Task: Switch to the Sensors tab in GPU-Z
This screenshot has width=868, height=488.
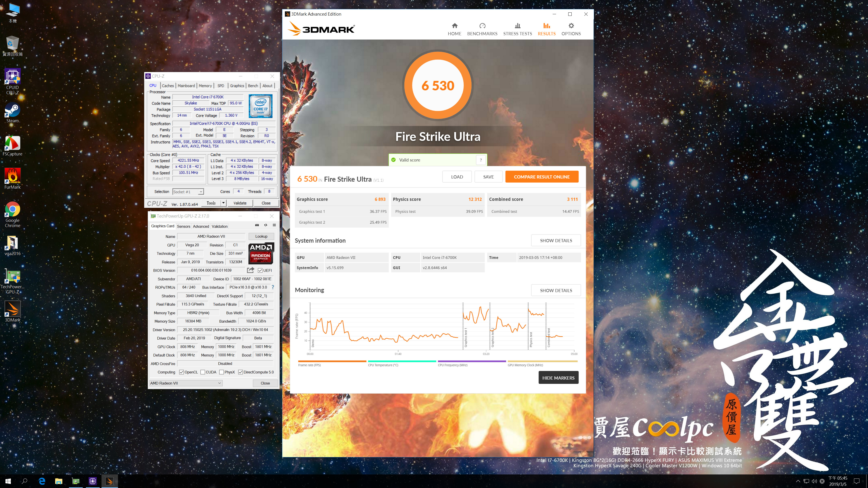Action: pos(184,226)
